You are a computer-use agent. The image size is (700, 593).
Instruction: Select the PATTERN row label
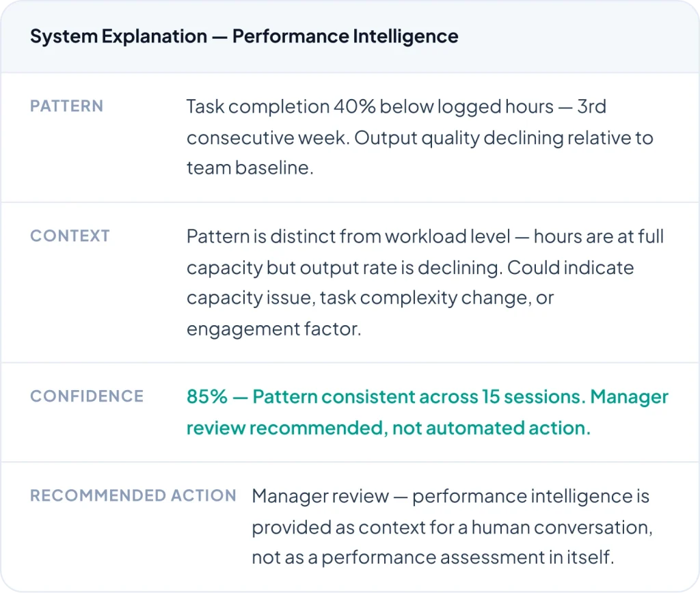click(x=67, y=107)
